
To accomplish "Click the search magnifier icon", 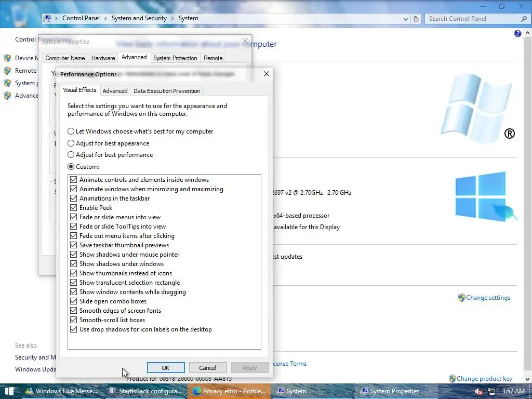I will pyautogui.click(x=524, y=19).
